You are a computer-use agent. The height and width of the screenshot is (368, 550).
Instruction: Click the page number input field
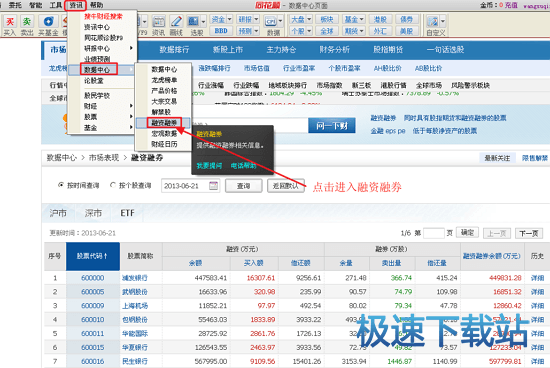pos(434,233)
